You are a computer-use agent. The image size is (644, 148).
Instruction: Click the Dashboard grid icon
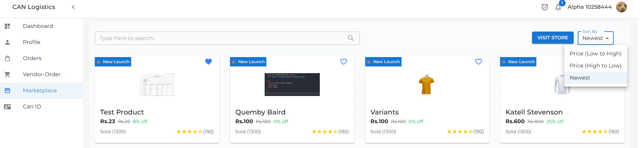click(7, 26)
